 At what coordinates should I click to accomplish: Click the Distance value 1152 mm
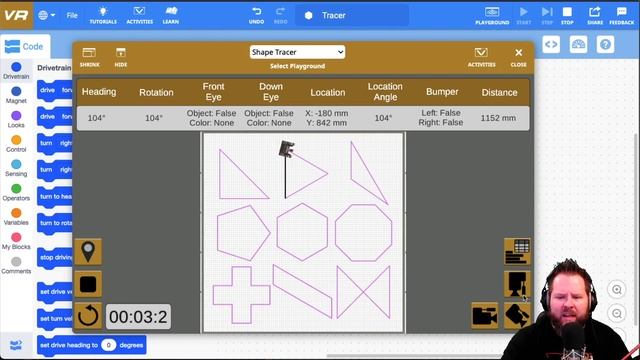(x=498, y=118)
